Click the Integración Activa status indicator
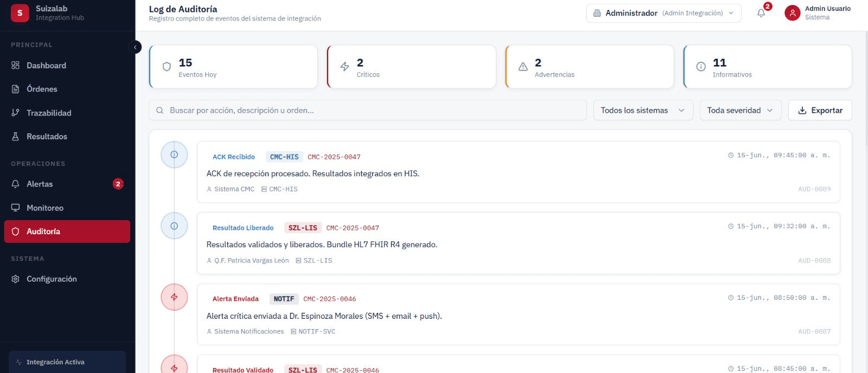Screen dimensions: 868x373 coord(67,362)
